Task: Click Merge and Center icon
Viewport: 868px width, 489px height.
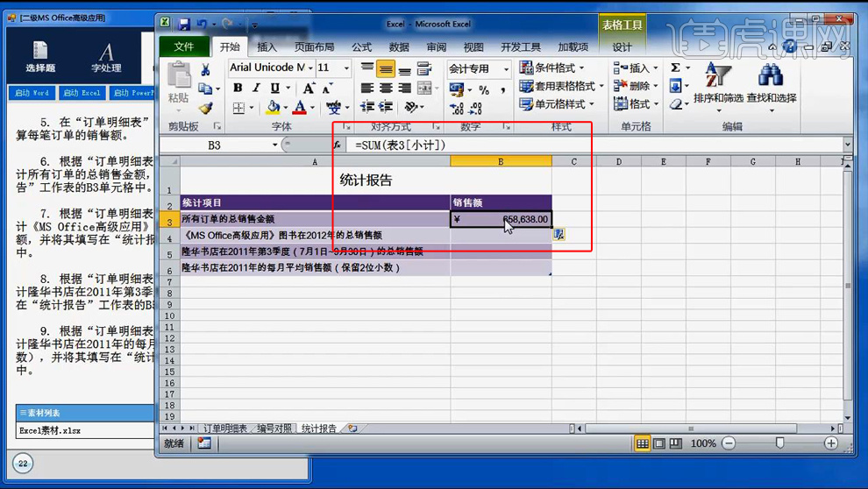Action: tap(424, 88)
